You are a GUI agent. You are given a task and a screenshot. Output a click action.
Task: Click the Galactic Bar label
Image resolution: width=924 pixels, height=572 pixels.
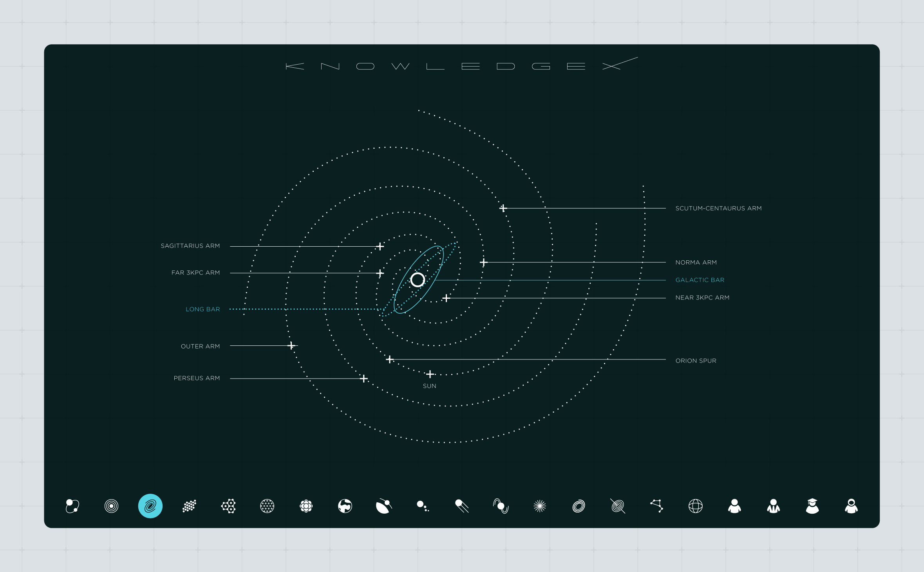coord(700,280)
